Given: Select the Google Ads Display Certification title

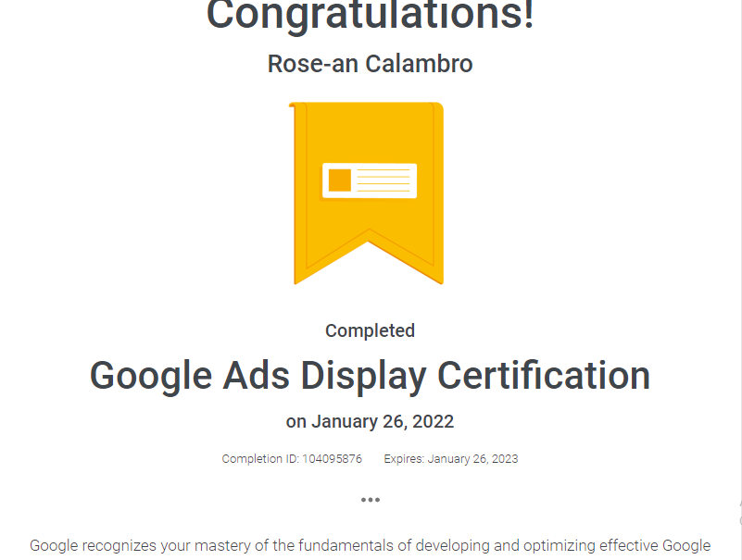Looking at the screenshot, I should pos(369,376).
